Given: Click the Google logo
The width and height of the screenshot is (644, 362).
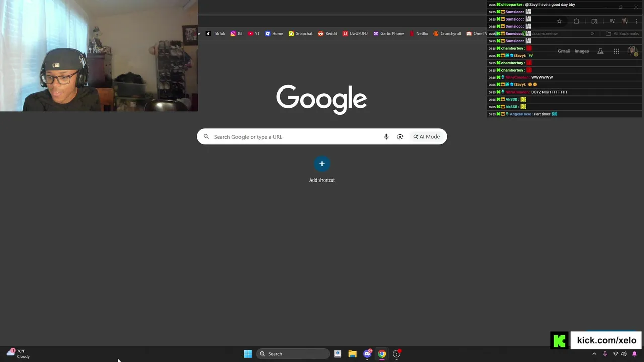Looking at the screenshot, I should 321,100.
